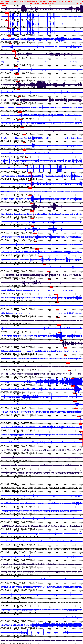
Task: Select the PB.B926 EHZ trace label
Action: pos(19,126)
